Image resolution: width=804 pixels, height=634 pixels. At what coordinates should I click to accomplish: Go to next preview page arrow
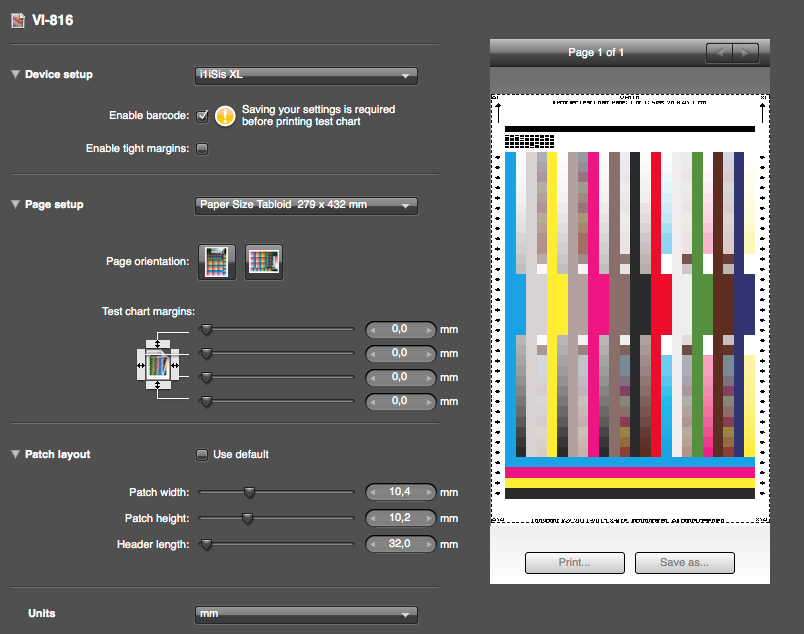tap(744, 53)
